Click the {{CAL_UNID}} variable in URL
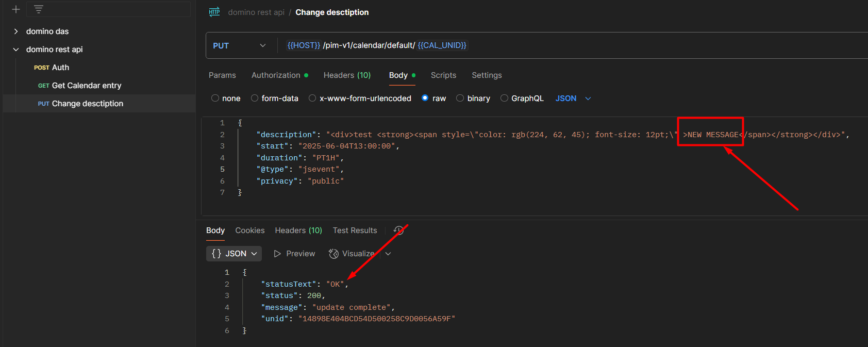This screenshot has height=347, width=868. pos(442,45)
